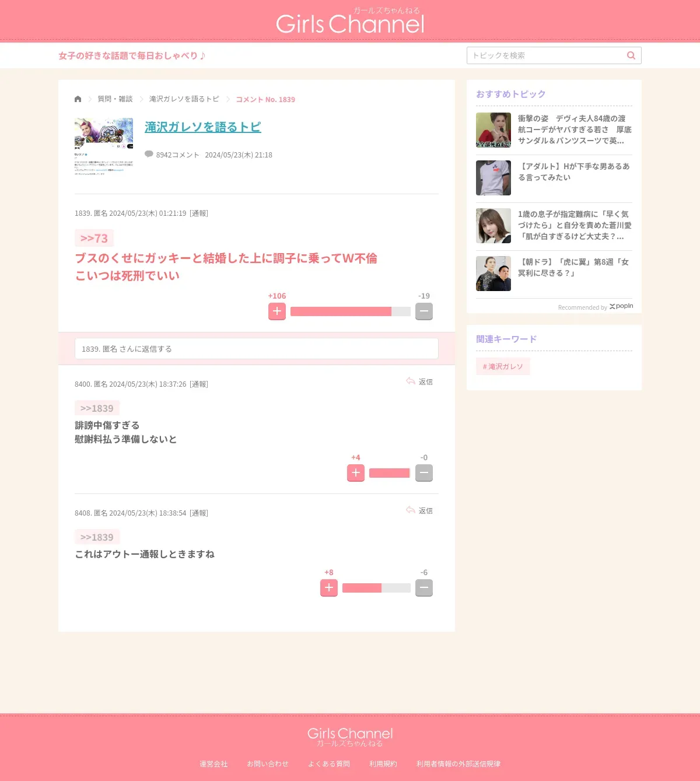Open 【アダルト】 recommended topic
This screenshot has height=781, width=700.
pyautogui.click(x=575, y=171)
